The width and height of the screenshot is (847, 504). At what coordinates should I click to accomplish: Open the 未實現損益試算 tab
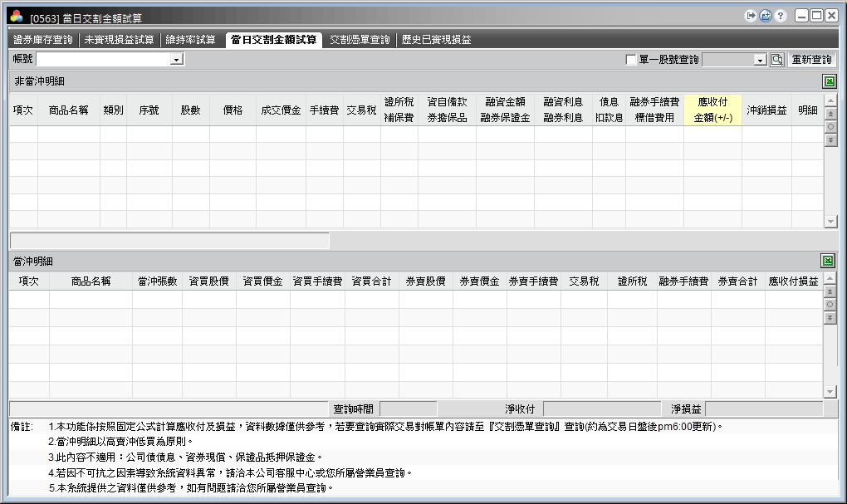click(x=119, y=39)
